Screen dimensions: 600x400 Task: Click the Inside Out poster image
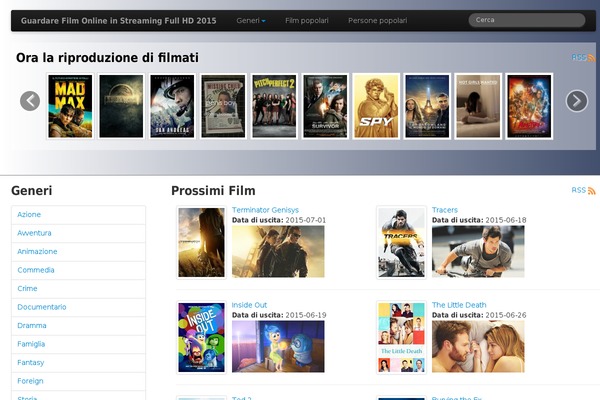coord(201,337)
